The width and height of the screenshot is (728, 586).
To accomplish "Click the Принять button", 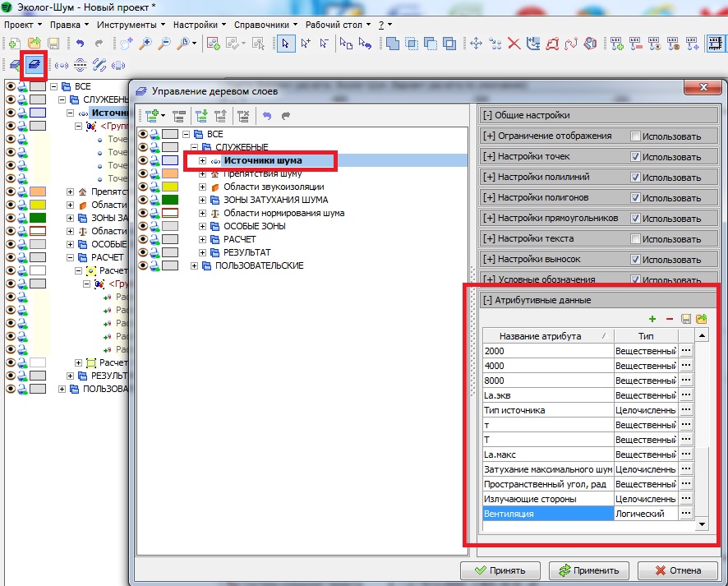I will [x=500, y=570].
